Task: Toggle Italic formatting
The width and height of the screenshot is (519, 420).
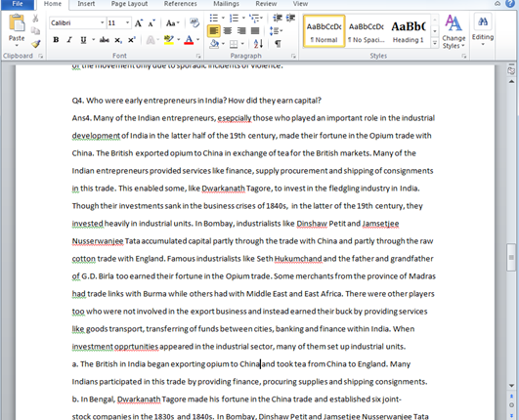Action: (x=69, y=40)
